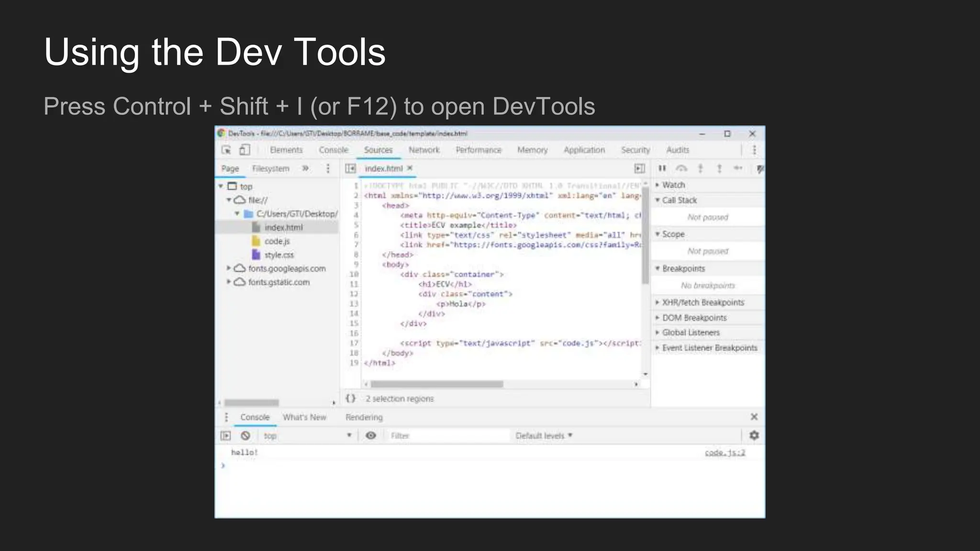The width and height of the screenshot is (980, 551).
Task: Click the inspect element picker icon
Action: [226, 150]
